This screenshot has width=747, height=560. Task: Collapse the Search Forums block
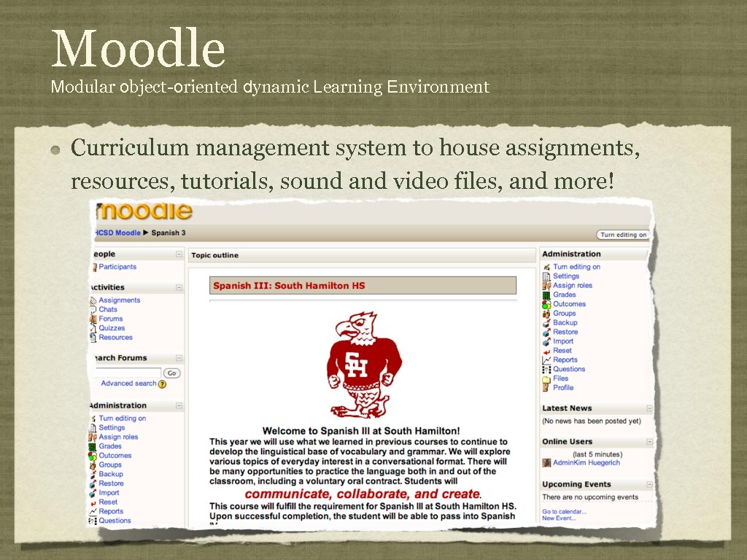[x=179, y=358]
